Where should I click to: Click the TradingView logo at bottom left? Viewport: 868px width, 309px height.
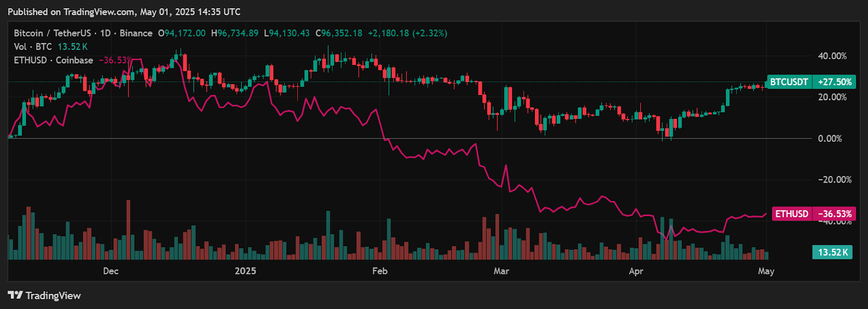pos(44,295)
